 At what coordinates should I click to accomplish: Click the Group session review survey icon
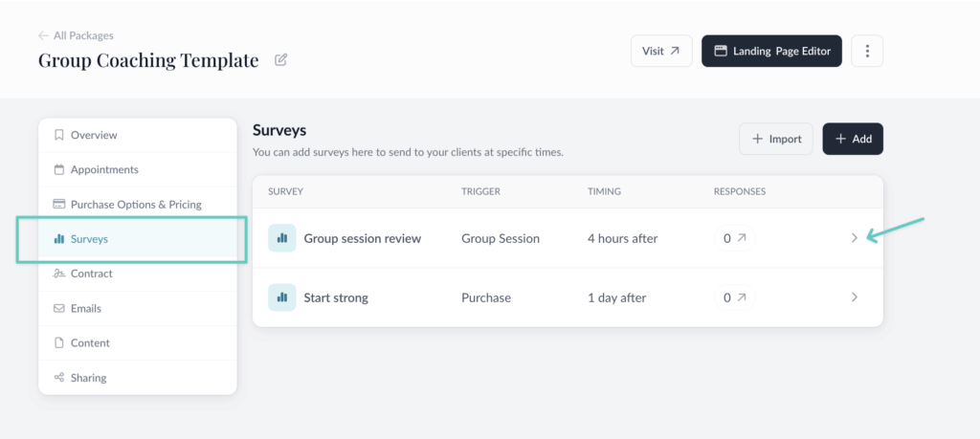[x=281, y=238]
